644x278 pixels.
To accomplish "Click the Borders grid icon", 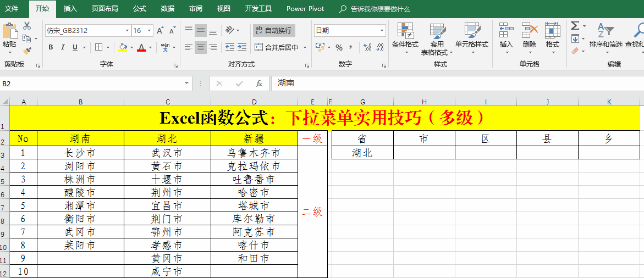I will point(98,47).
